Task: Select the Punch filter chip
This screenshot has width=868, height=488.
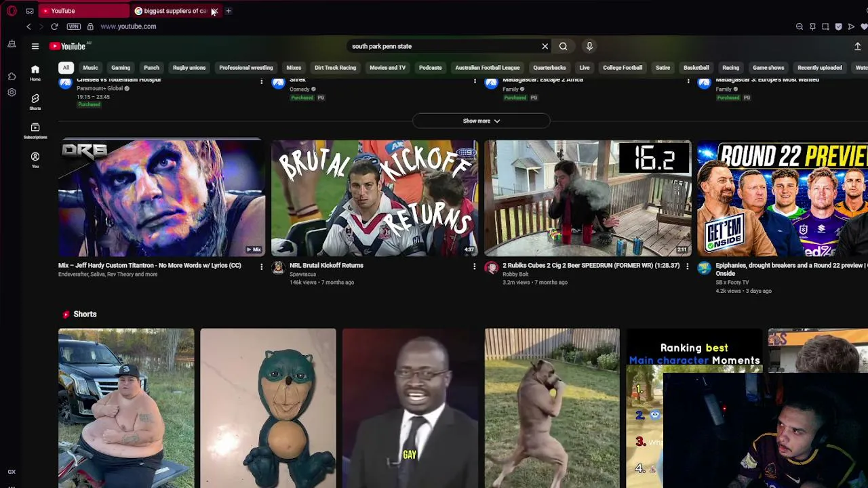Action: click(x=151, y=68)
